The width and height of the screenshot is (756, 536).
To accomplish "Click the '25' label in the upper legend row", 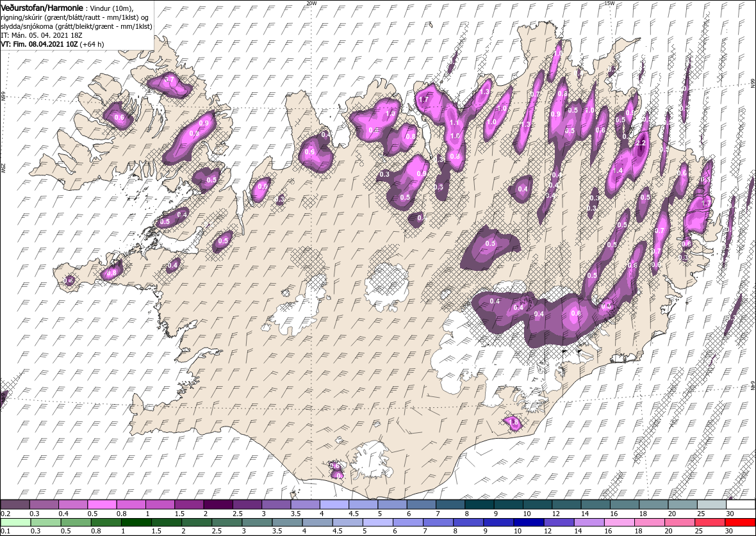I will tap(701, 514).
